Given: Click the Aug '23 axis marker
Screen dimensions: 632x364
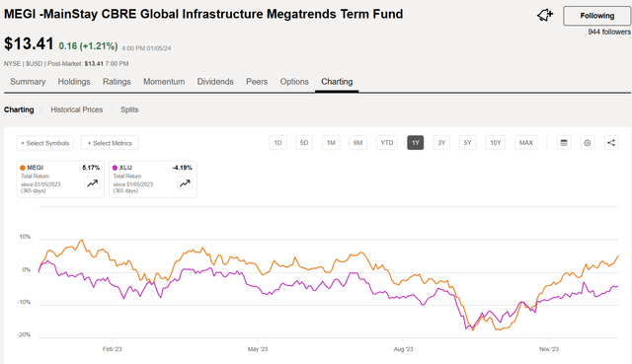Looking at the screenshot, I should click(x=403, y=349).
